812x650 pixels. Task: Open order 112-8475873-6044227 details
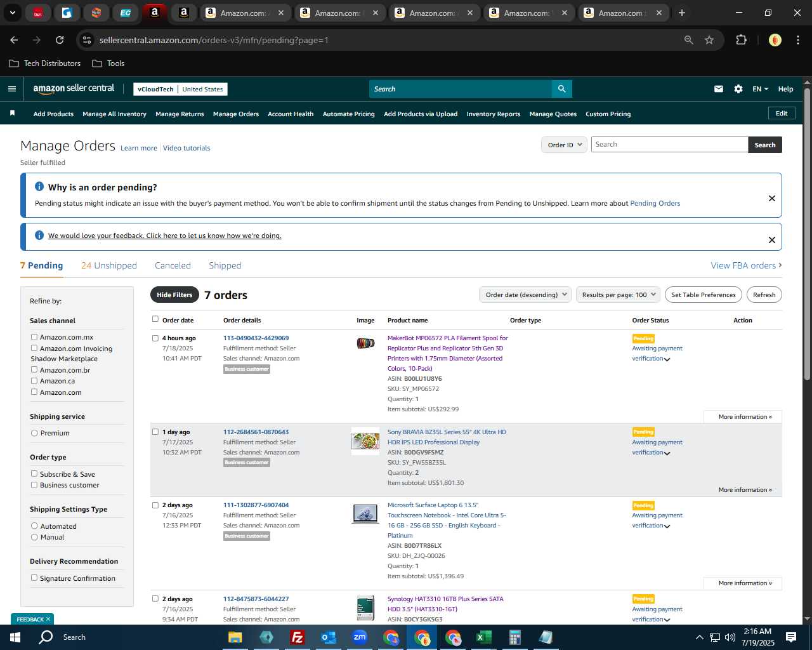pyautogui.click(x=256, y=599)
